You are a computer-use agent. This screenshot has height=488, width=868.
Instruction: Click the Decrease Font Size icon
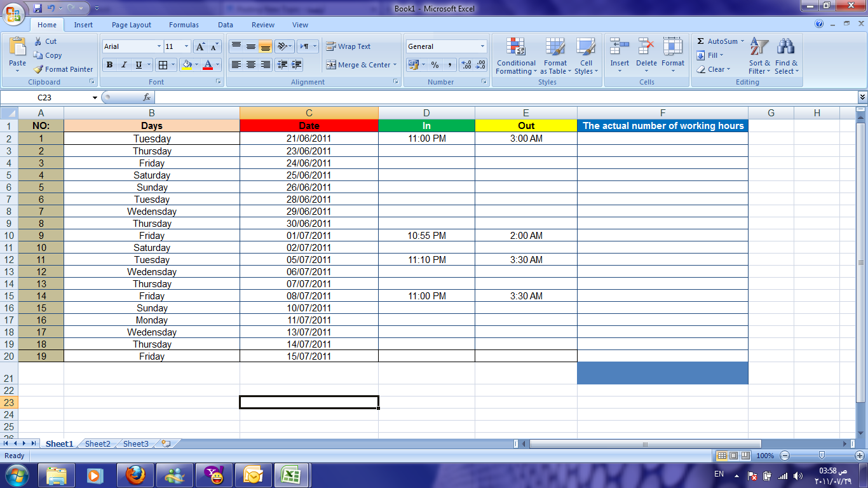(214, 46)
